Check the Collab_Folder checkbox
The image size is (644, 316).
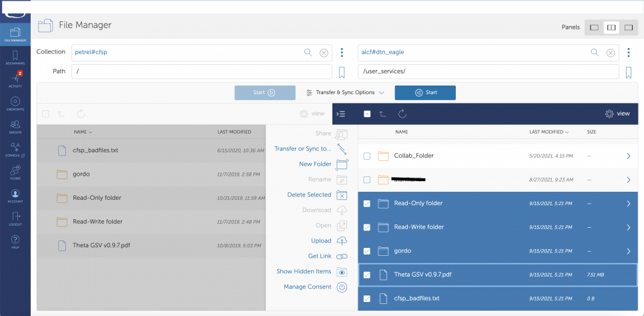pos(367,156)
